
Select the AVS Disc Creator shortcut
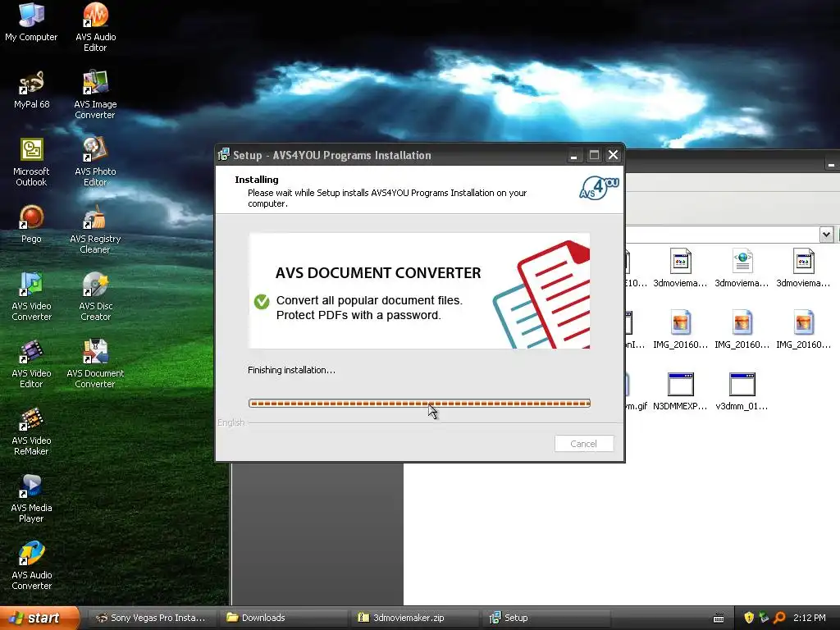[95, 296]
